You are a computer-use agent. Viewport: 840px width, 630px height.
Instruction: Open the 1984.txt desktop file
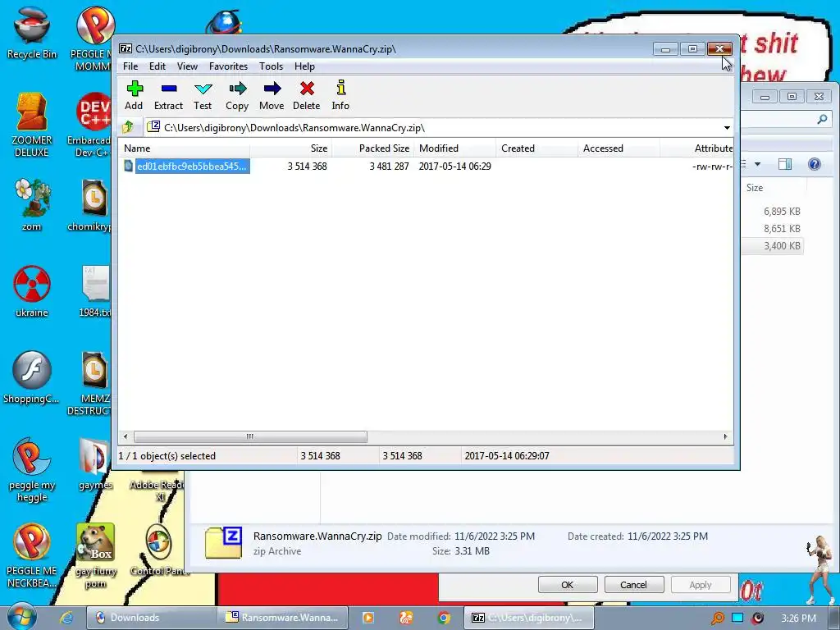94,291
